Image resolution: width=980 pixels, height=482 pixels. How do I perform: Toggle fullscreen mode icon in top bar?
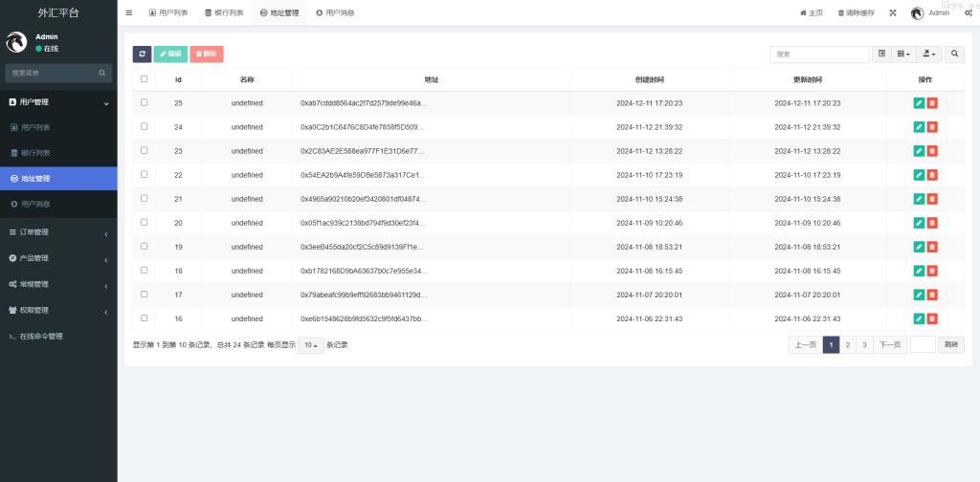tap(893, 13)
